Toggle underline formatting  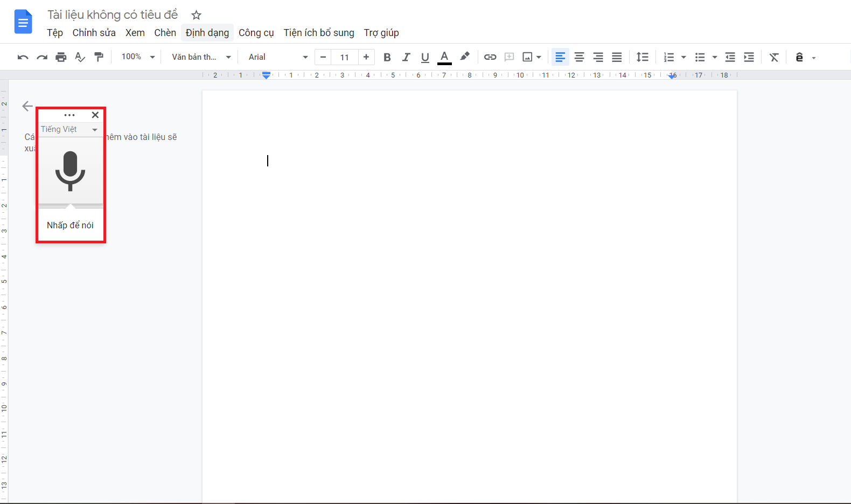(425, 57)
